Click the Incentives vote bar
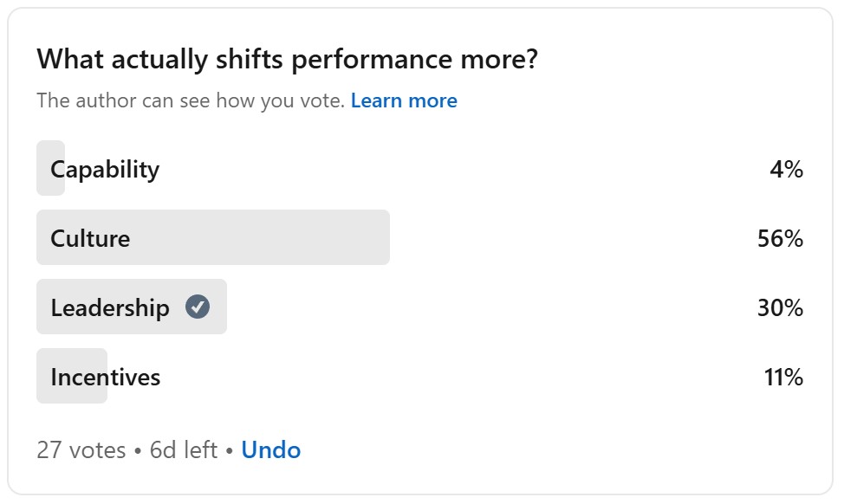This screenshot has height=504, width=844. (x=72, y=376)
